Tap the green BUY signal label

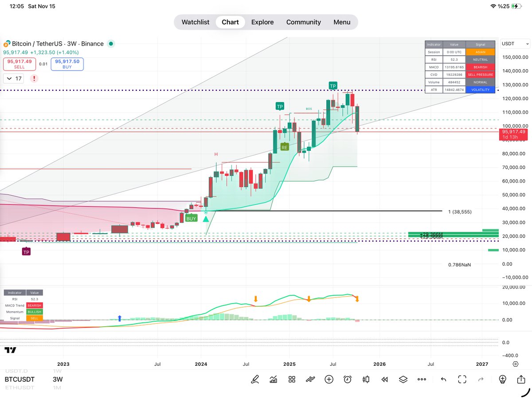(x=191, y=219)
